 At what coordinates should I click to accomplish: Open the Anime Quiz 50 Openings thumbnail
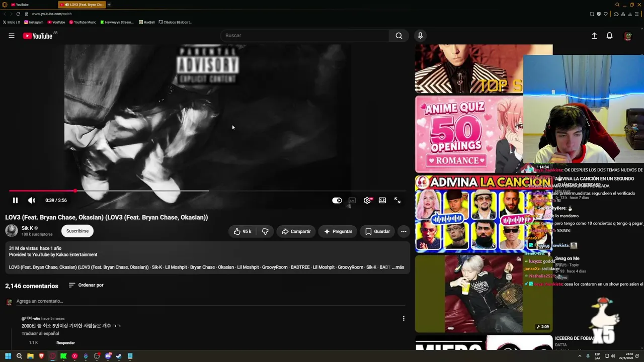(469, 134)
